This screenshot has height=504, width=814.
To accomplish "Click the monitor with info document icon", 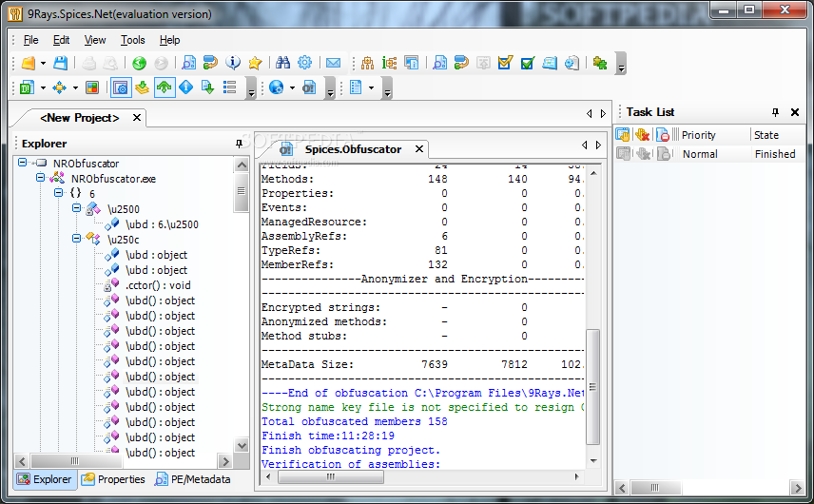I will [411, 64].
